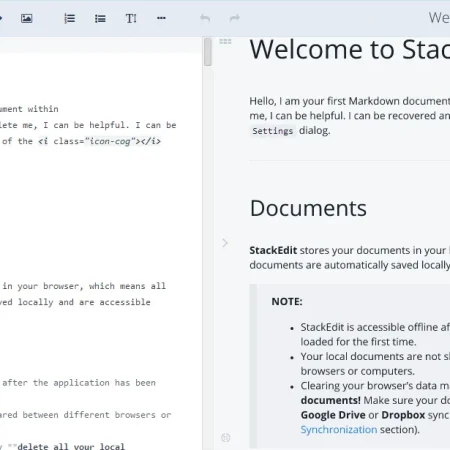The image size is (450, 450).
Task: Click the grip handle above the preview
Action: pos(225,41)
